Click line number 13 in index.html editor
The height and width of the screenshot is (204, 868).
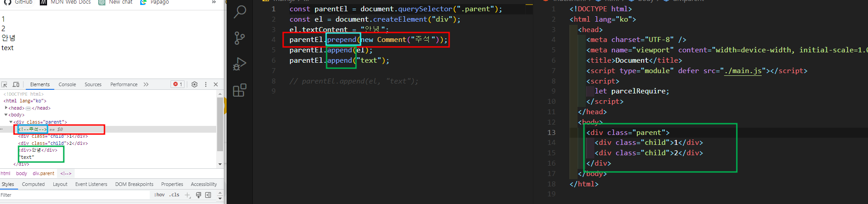tap(551, 133)
